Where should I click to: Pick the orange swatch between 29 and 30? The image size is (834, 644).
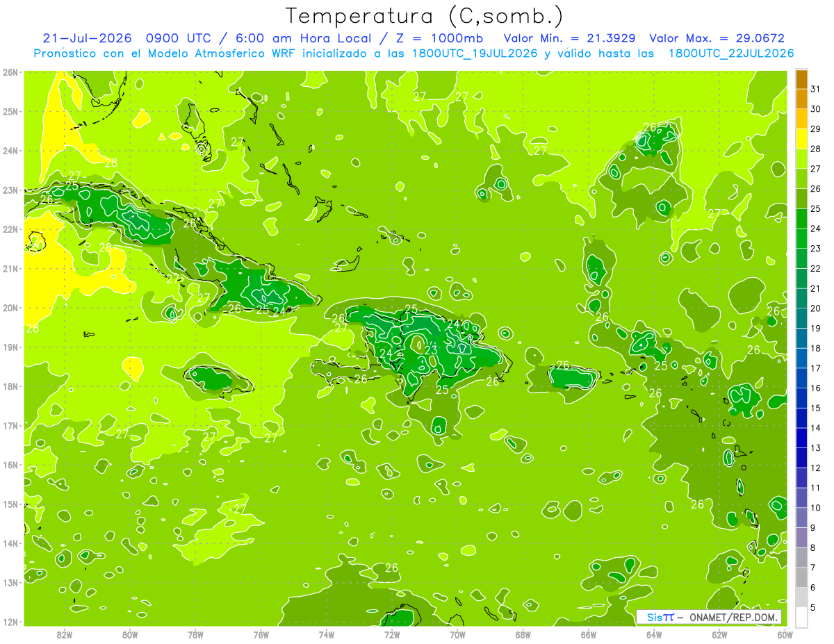801,119
